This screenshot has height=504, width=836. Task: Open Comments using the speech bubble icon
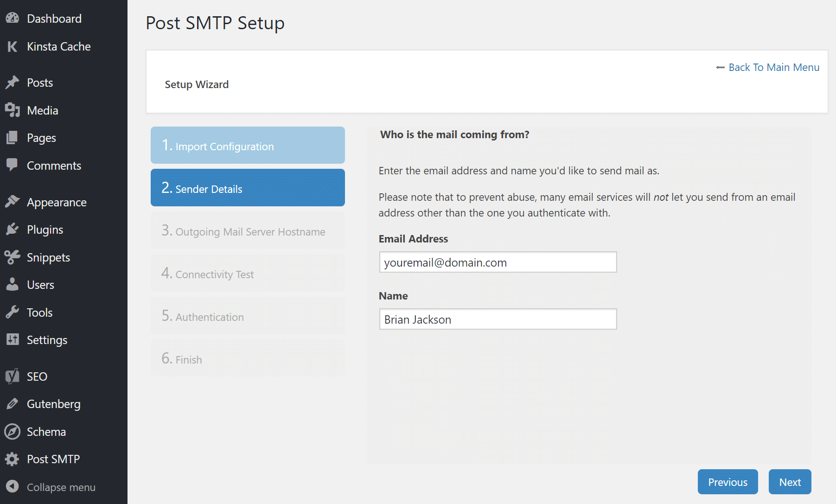pyautogui.click(x=13, y=166)
